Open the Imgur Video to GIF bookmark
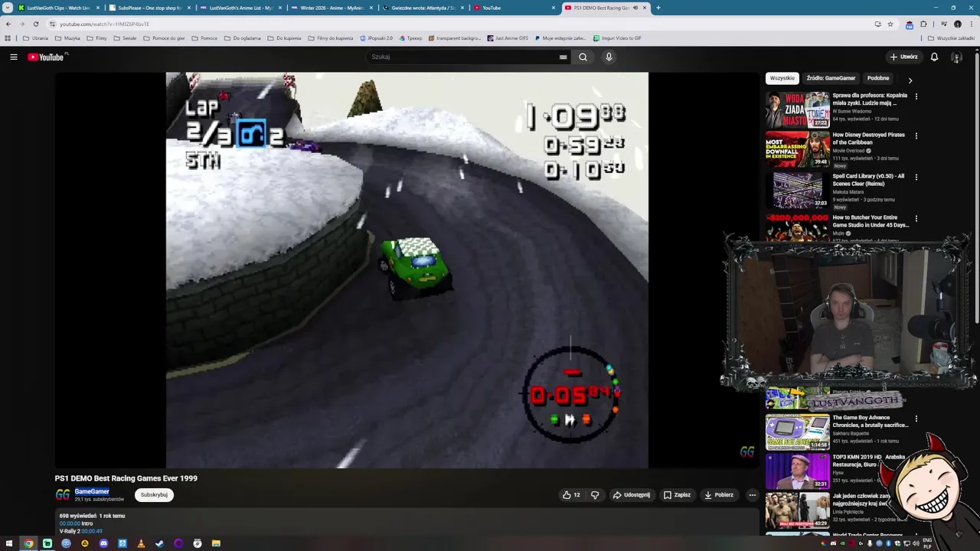Screen dimensions: 980x551 [x=617, y=37]
